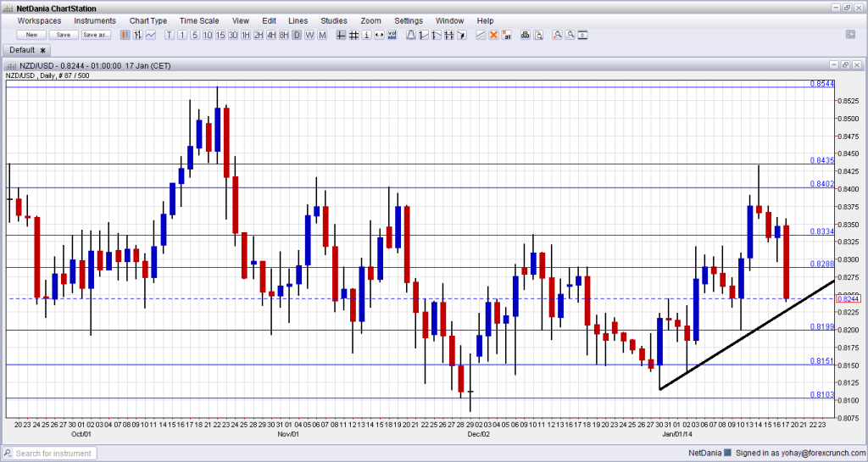Enable crosshair cursor tool
Image resolution: width=868 pixels, height=462 pixels.
click(341, 35)
